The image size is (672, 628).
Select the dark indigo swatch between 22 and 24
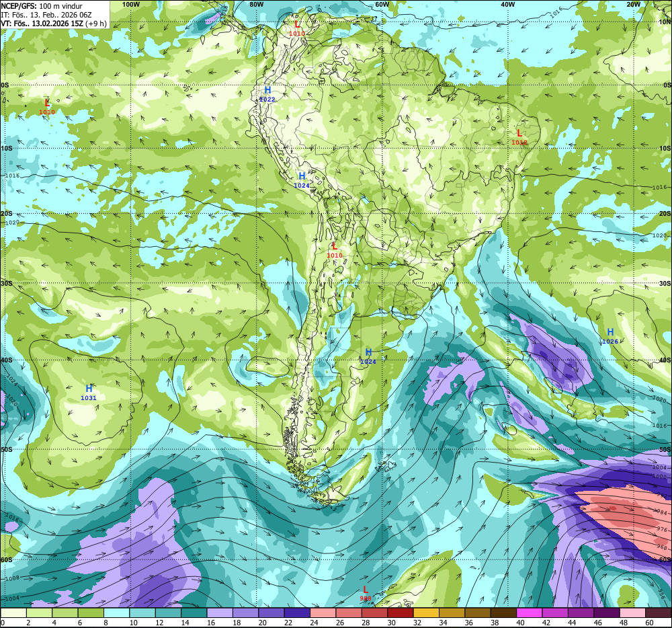(x=297, y=613)
